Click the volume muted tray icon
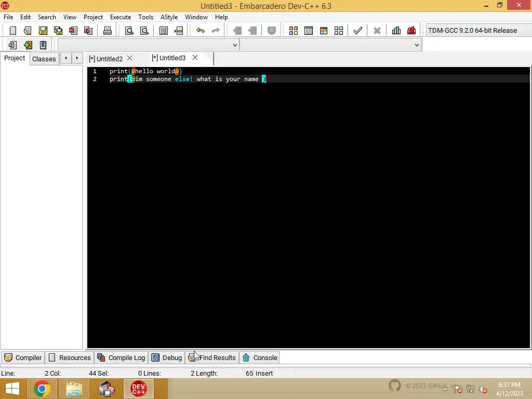Image resolution: width=532 pixels, height=399 pixels. [483, 389]
